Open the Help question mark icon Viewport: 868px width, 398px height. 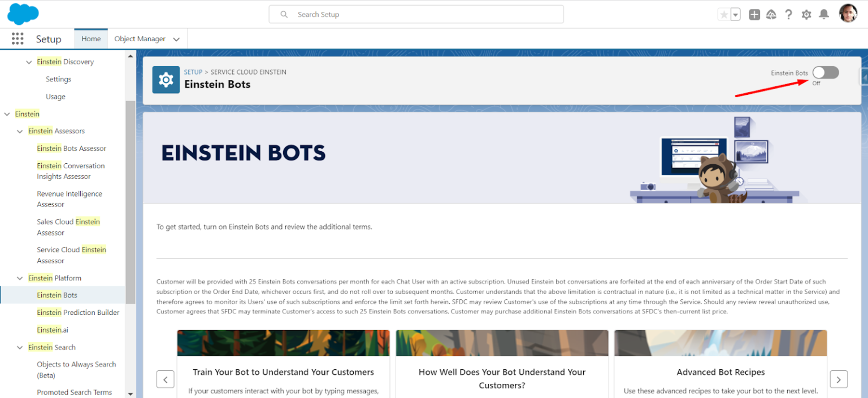coord(788,15)
